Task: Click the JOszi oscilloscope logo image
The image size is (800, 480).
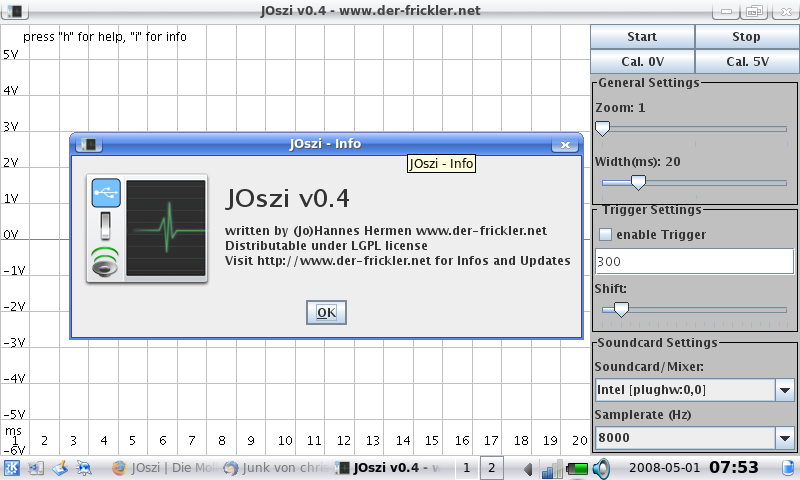Action: (x=148, y=229)
